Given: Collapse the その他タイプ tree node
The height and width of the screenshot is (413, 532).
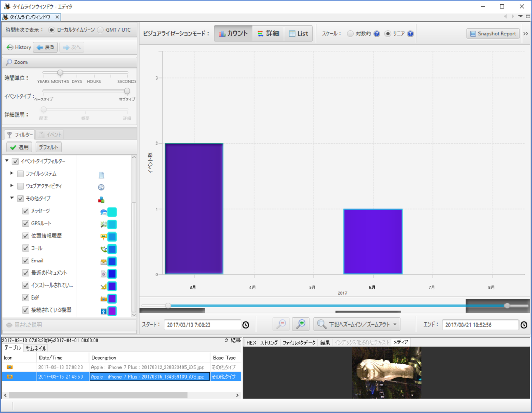Looking at the screenshot, I should click(x=12, y=198).
